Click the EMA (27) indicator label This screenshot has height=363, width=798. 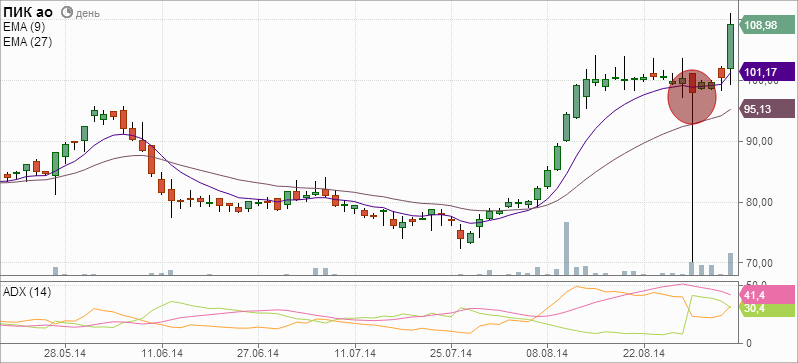click(27, 42)
